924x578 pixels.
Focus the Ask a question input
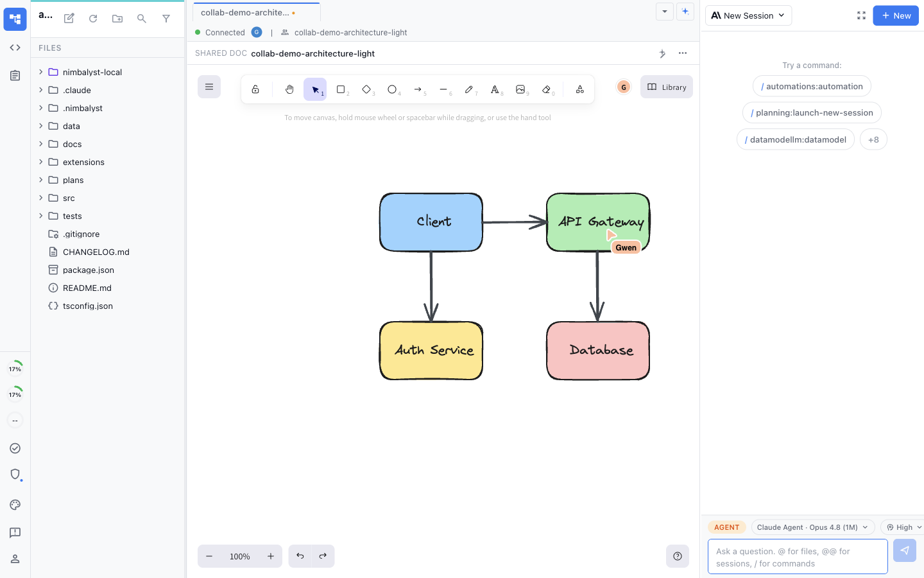(x=798, y=557)
